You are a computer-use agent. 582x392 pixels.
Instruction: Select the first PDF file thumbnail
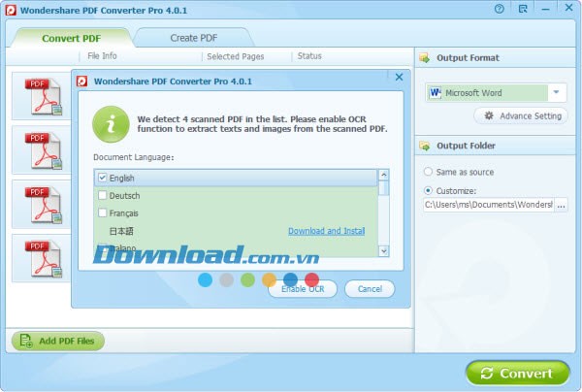coord(44,96)
